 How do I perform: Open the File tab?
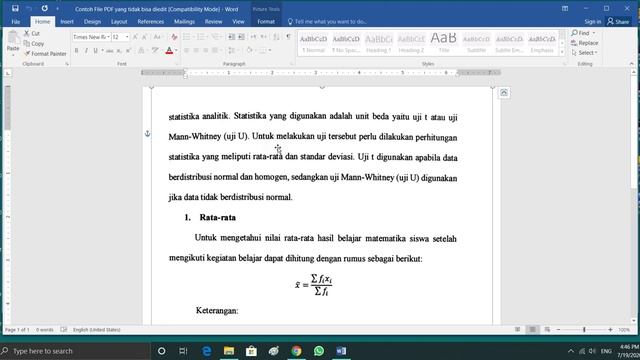16,22
